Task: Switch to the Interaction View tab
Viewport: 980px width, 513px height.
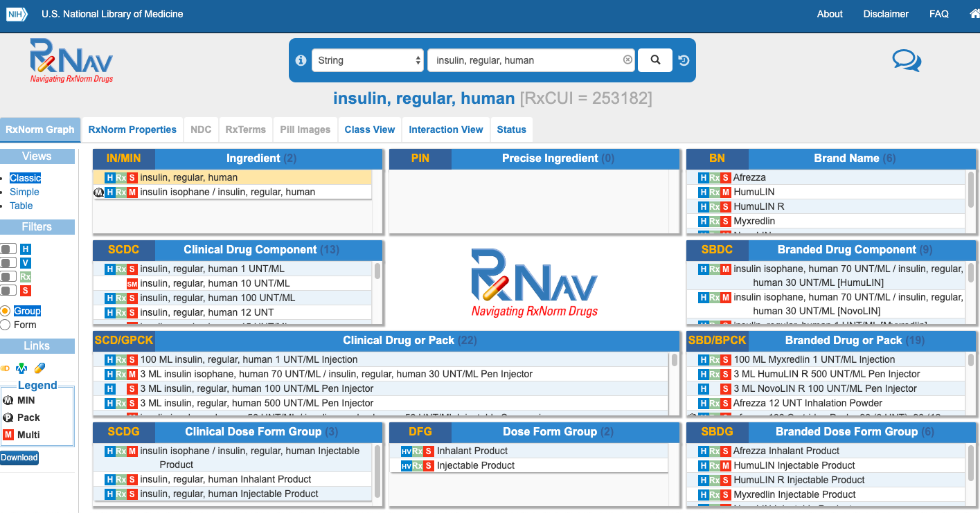Action: [446, 129]
